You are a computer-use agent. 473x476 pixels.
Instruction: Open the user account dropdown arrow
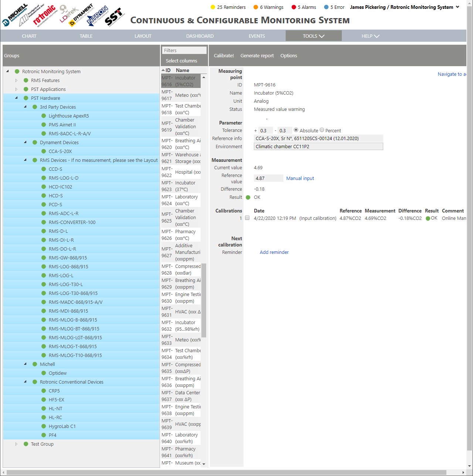(457, 7)
